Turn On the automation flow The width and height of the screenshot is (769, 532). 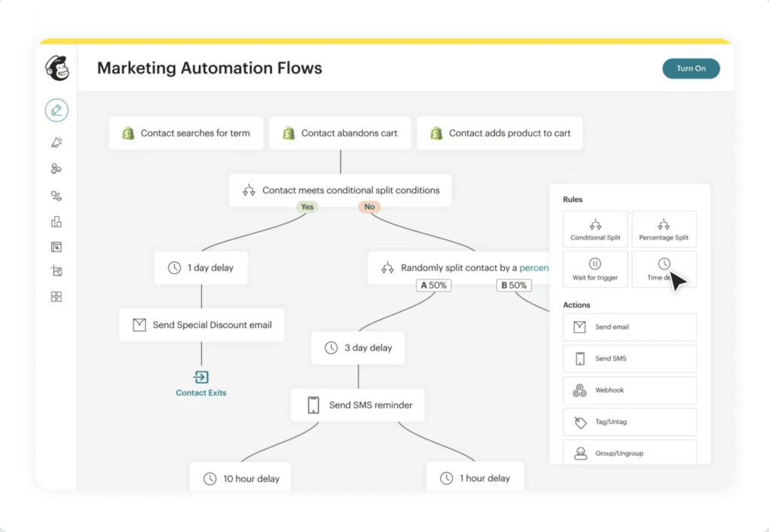click(691, 68)
